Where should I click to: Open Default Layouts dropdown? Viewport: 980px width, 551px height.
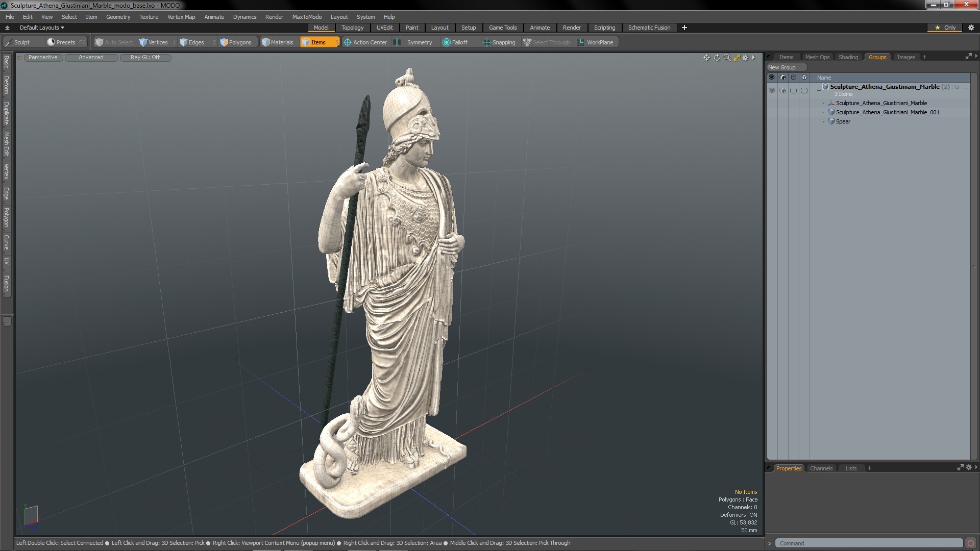pos(42,28)
